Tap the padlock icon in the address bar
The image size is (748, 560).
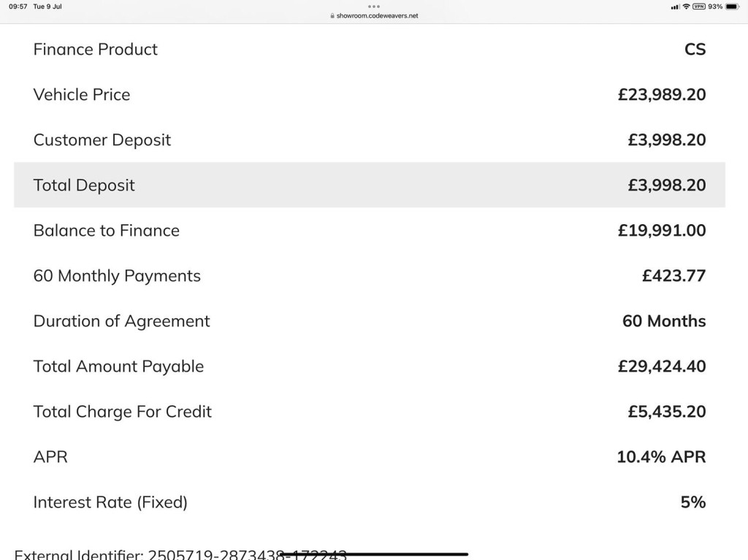332,16
